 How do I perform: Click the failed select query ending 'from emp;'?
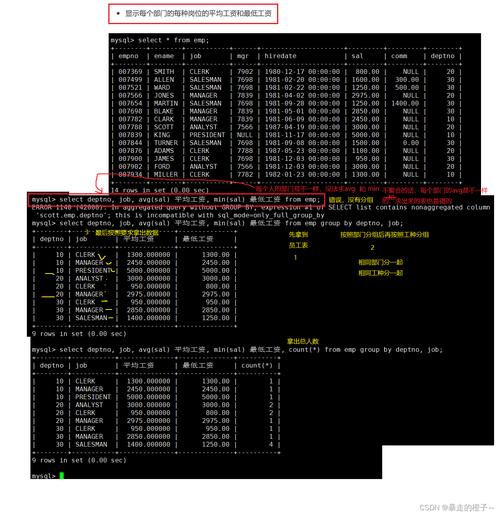tap(176, 199)
